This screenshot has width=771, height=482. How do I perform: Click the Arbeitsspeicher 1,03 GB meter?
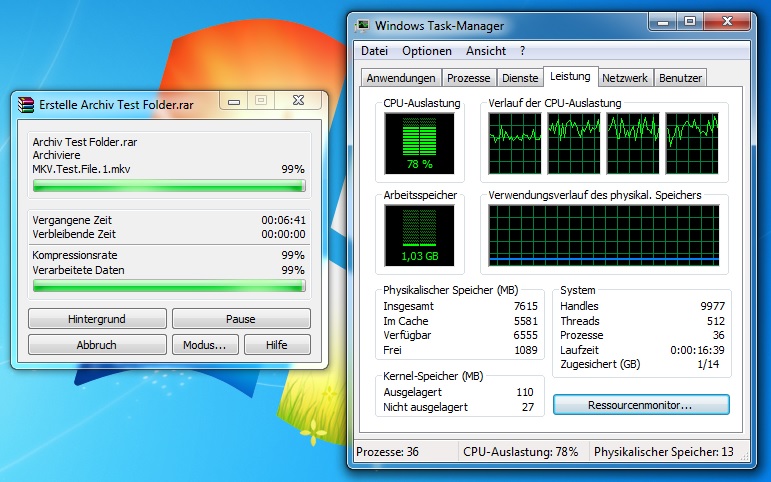pos(419,235)
